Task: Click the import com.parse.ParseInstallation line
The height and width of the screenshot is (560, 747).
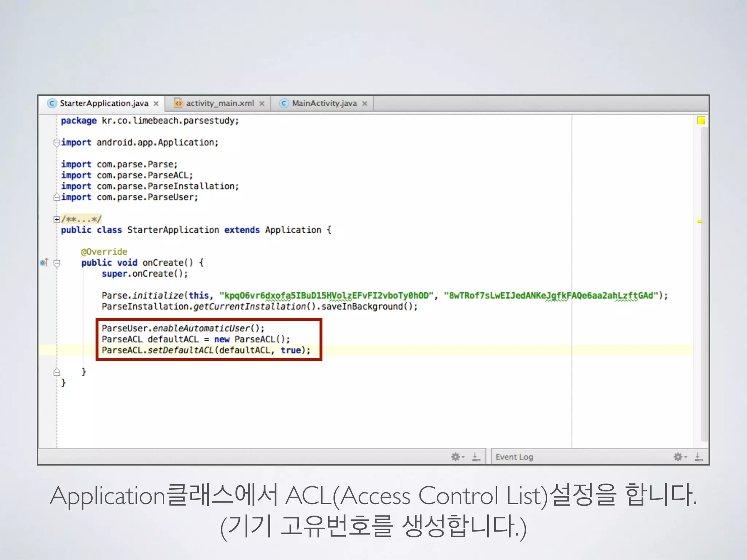Action: pyautogui.click(x=150, y=186)
